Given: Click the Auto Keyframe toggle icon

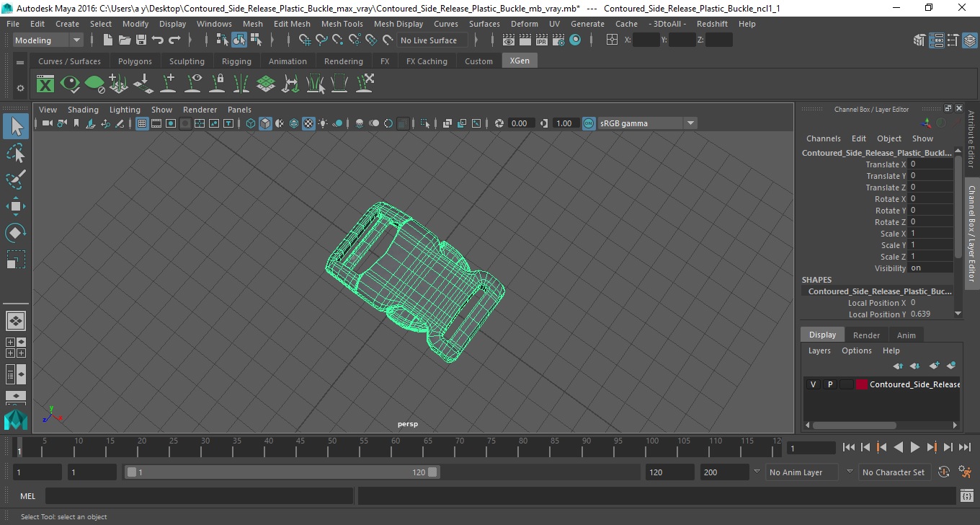Looking at the screenshot, I should coord(944,472).
